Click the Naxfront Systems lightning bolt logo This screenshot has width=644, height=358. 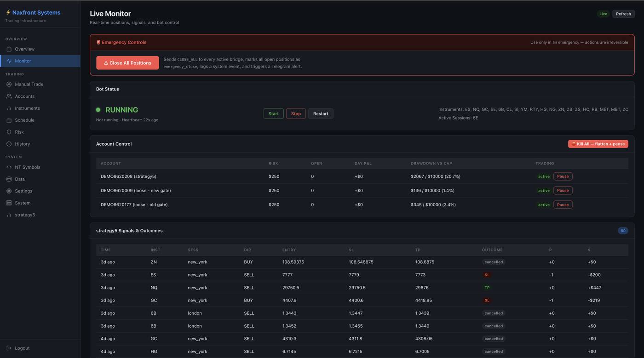(x=8, y=12)
